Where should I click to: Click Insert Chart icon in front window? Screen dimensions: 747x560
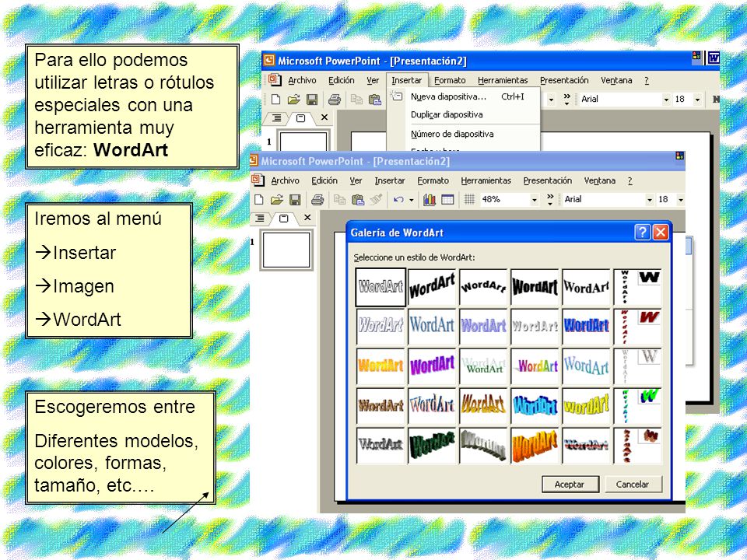[430, 200]
